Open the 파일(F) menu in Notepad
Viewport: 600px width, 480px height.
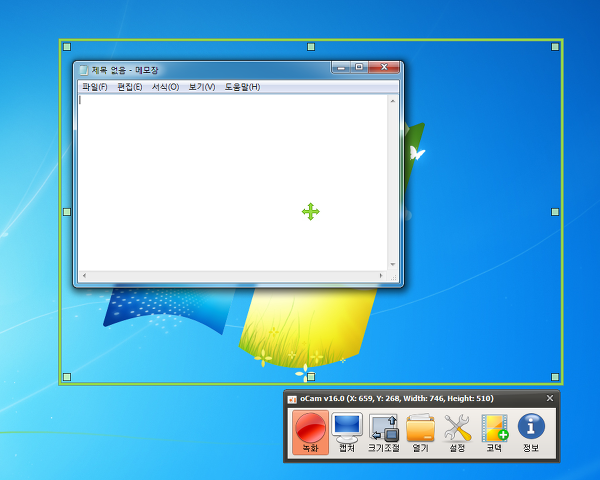pos(95,87)
